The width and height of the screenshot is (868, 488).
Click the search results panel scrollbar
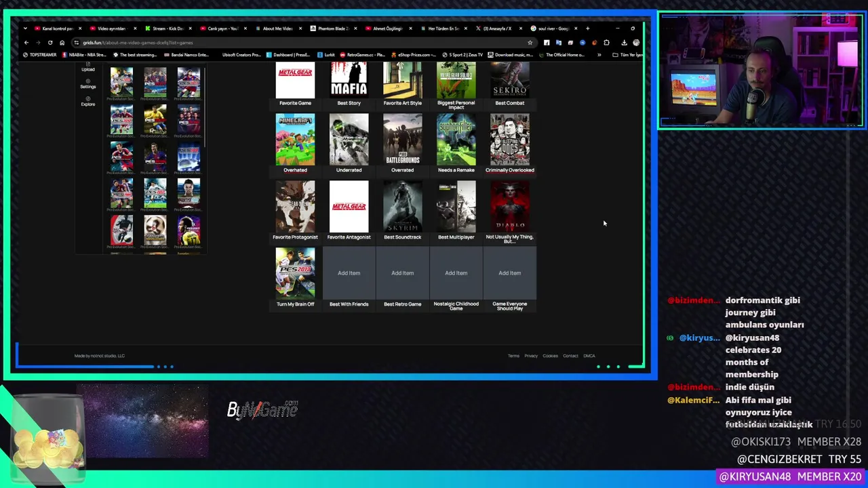(x=204, y=108)
